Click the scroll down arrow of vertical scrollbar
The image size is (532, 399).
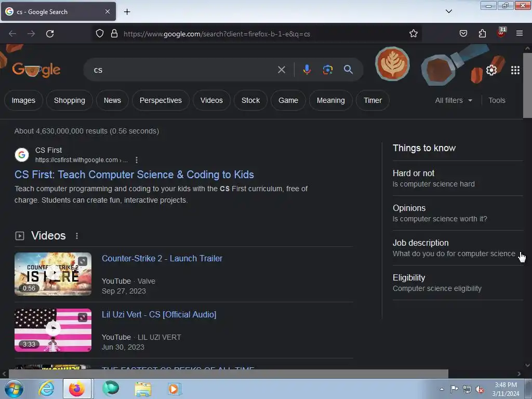[x=527, y=365]
